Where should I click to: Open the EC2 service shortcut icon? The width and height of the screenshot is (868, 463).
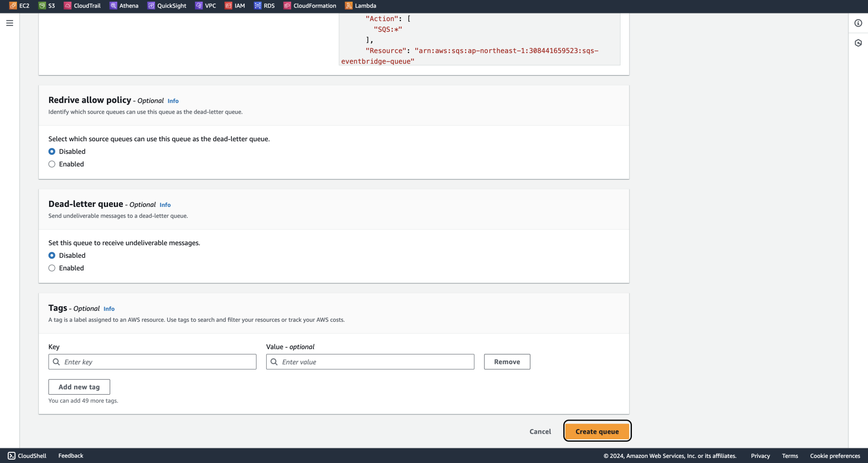[x=13, y=6]
